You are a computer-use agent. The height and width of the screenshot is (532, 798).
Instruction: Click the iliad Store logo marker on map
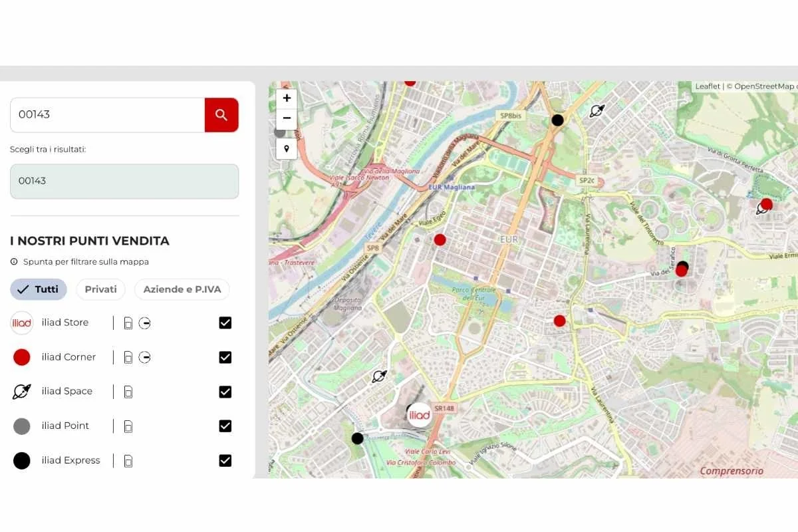420,415
